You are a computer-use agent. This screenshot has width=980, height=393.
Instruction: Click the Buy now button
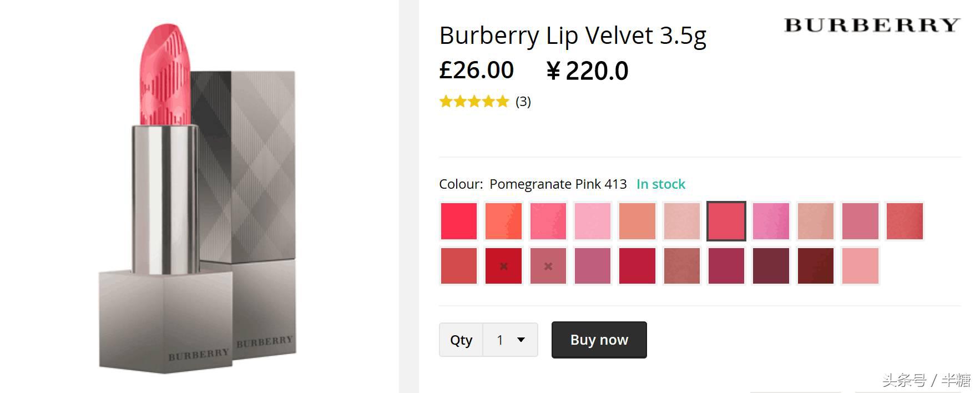[599, 340]
